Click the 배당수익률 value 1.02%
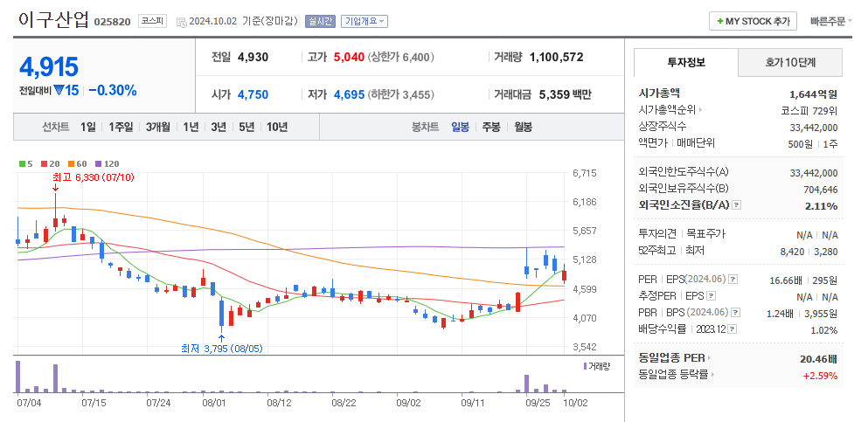The width and height of the screenshot is (868, 422). point(823,330)
